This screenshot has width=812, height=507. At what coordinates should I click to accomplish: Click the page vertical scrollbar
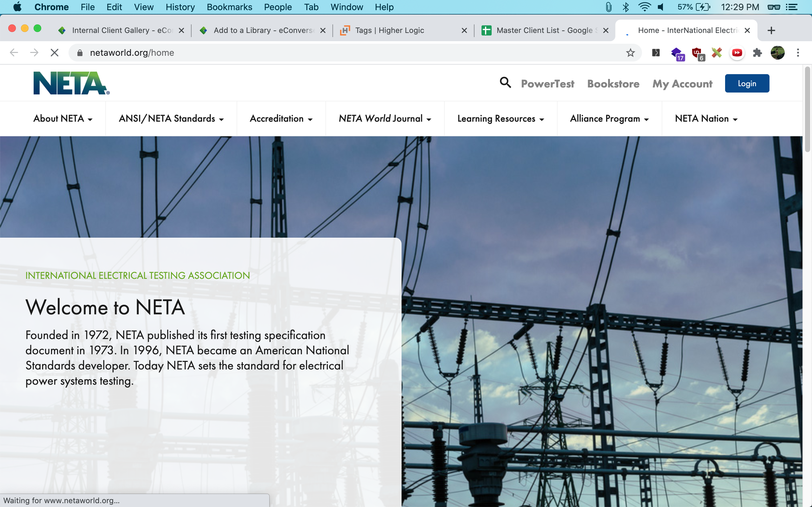(x=807, y=109)
